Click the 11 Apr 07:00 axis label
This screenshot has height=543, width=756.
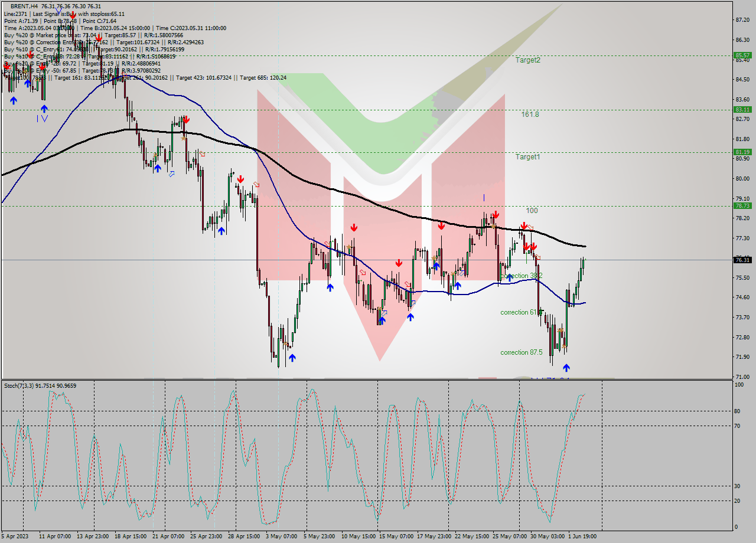pyautogui.click(x=53, y=537)
